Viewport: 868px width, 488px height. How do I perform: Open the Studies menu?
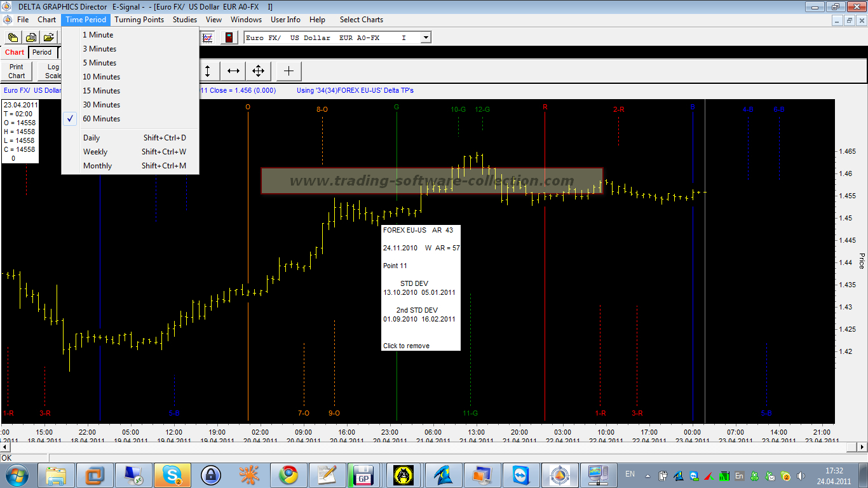point(185,20)
